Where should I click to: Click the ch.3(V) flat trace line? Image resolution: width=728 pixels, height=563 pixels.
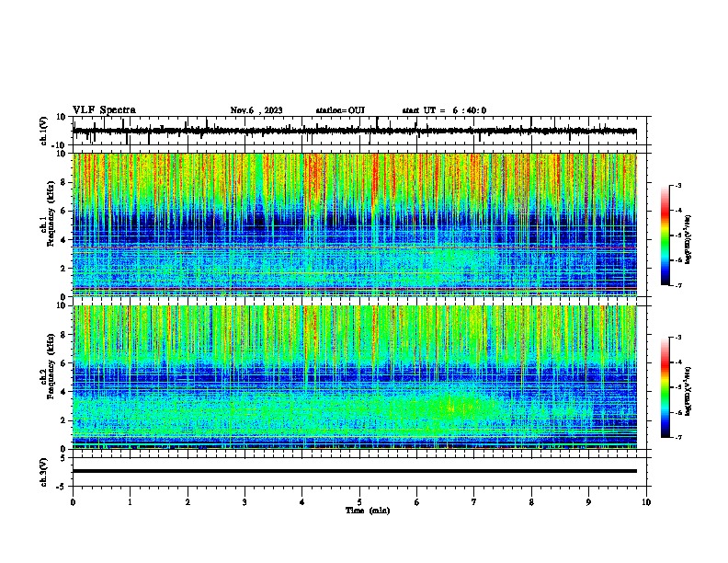tap(355, 471)
